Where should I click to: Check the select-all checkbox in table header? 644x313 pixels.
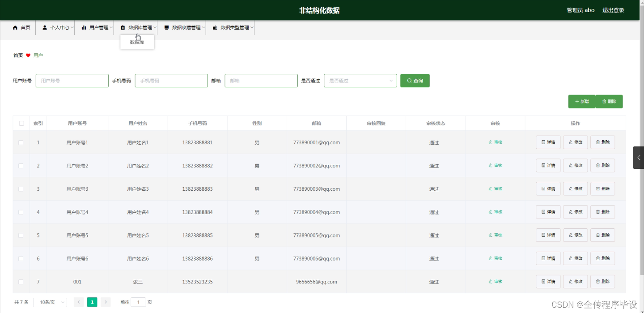[21, 123]
